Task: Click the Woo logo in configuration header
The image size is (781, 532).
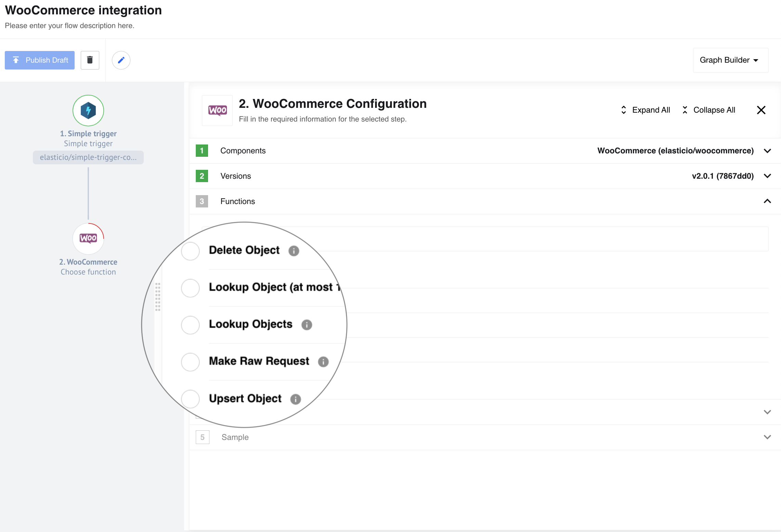Action: coord(217,111)
